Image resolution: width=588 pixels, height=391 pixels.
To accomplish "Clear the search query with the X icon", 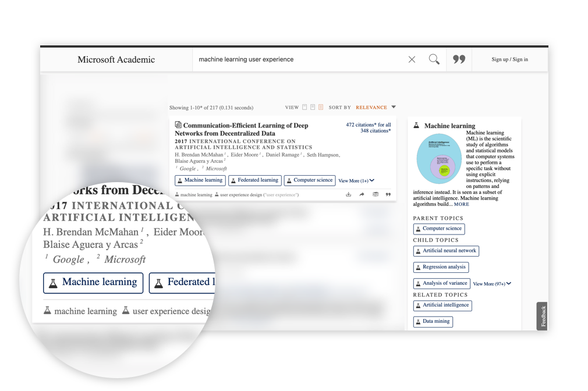I will 412,59.
